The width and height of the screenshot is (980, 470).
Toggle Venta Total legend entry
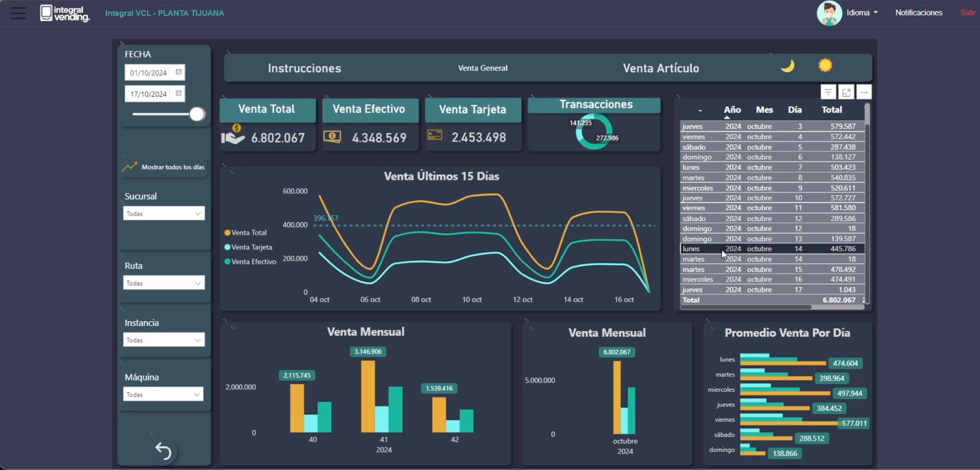245,233
